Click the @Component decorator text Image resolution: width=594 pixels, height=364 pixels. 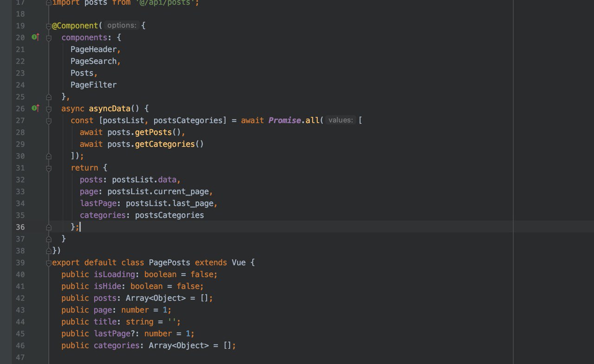click(x=75, y=26)
